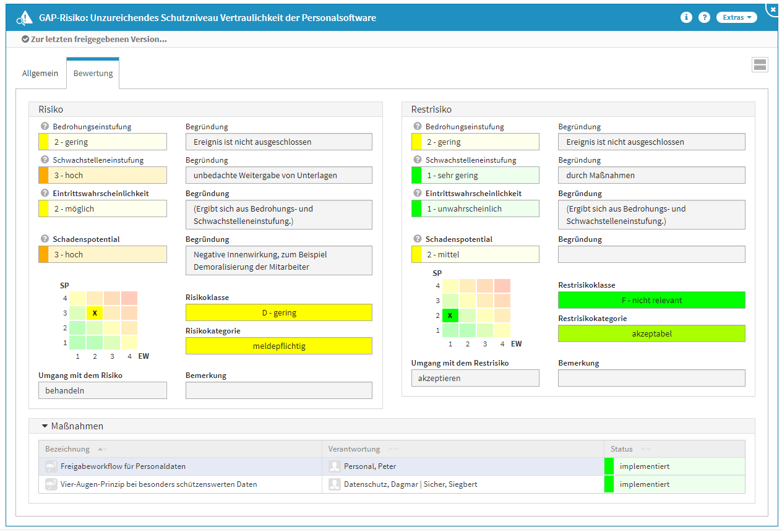Image resolution: width=782 pixels, height=532 pixels.
Task: Click yellow Risikoklasse D - gering field
Action: (x=279, y=312)
